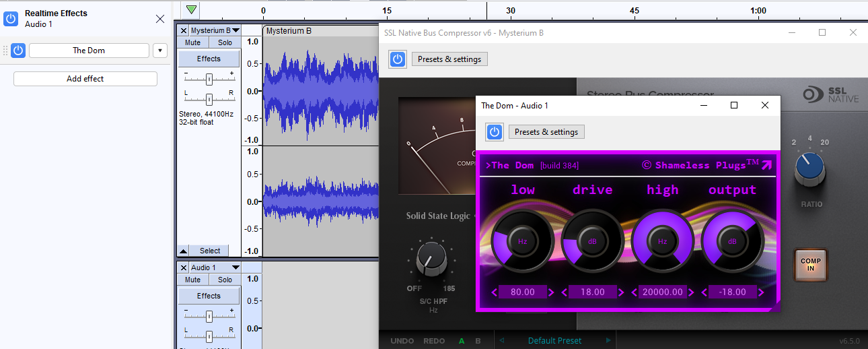Open Presets & settings in The Dom window
Image resolution: width=868 pixels, height=349 pixels.
coord(546,132)
